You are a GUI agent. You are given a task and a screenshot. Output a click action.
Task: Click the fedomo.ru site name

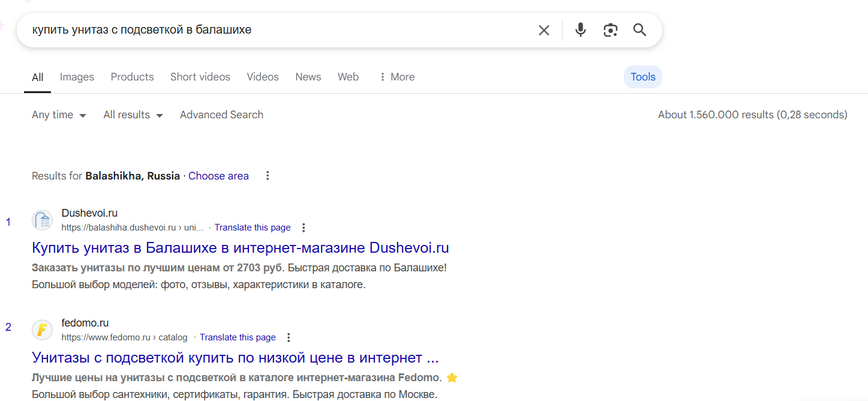click(x=85, y=323)
